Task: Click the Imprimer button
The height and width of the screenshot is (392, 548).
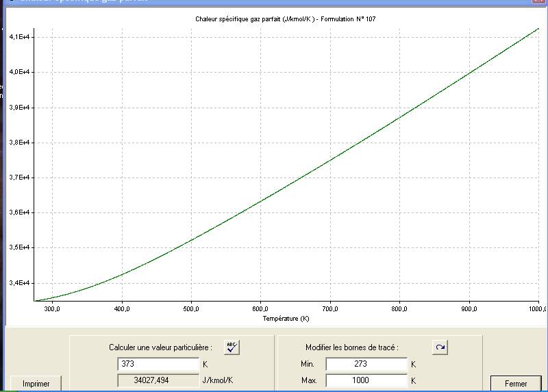Action: pyautogui.click(x=36, y=384)
